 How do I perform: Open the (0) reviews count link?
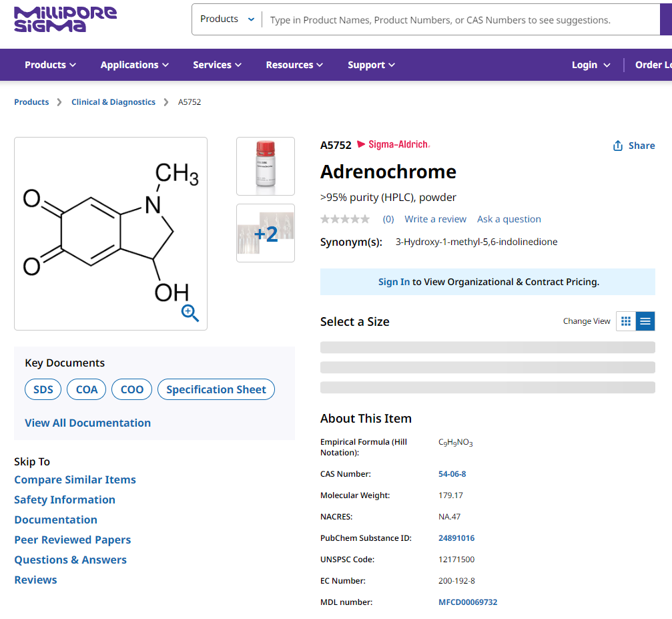click(x=388, y=219)
